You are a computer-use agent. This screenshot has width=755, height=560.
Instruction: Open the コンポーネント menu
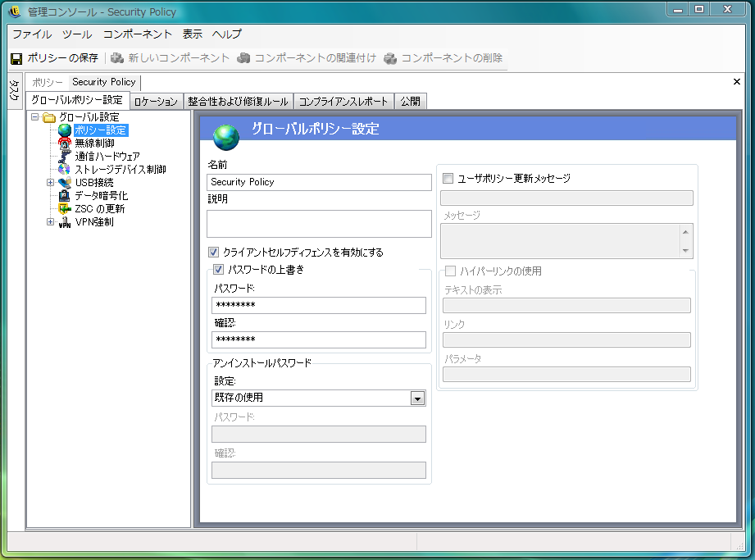138,34
